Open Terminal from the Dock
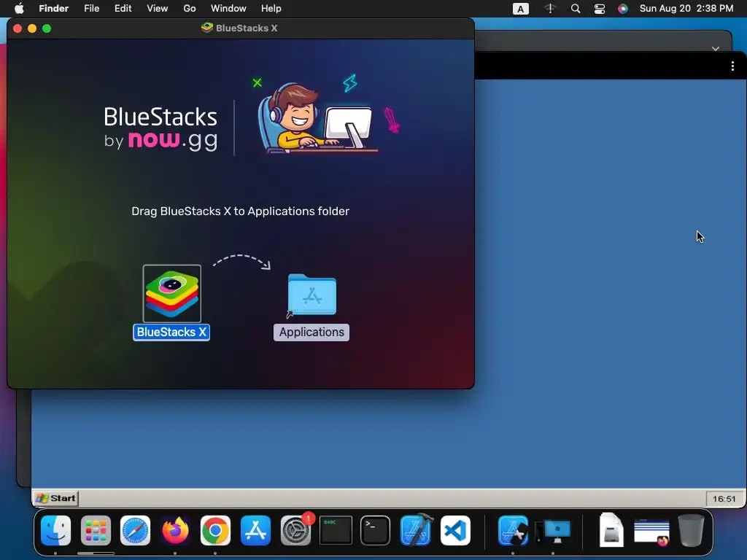747x560 pixels. tap(376, 530)
